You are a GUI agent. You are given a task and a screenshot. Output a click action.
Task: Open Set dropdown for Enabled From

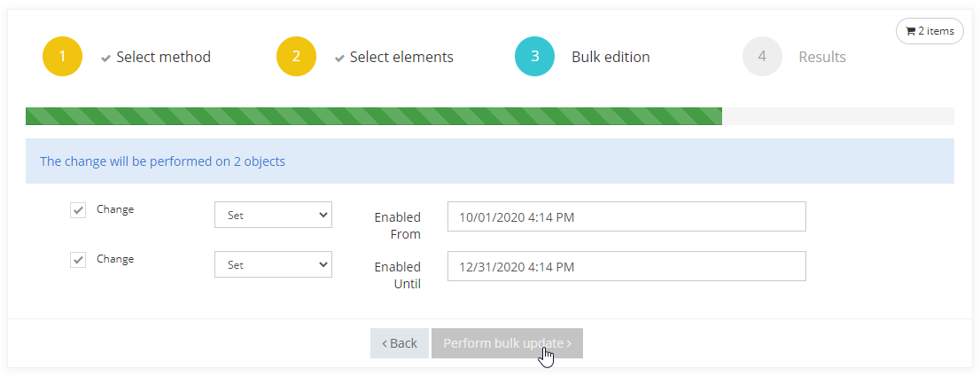pyautogui.click(x=273, y=215)
